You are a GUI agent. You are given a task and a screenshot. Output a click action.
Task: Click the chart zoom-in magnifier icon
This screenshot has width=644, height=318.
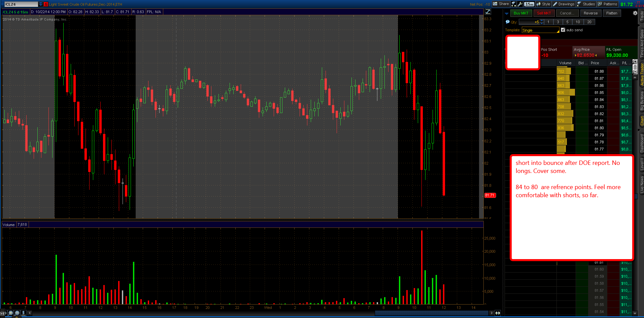10,313
